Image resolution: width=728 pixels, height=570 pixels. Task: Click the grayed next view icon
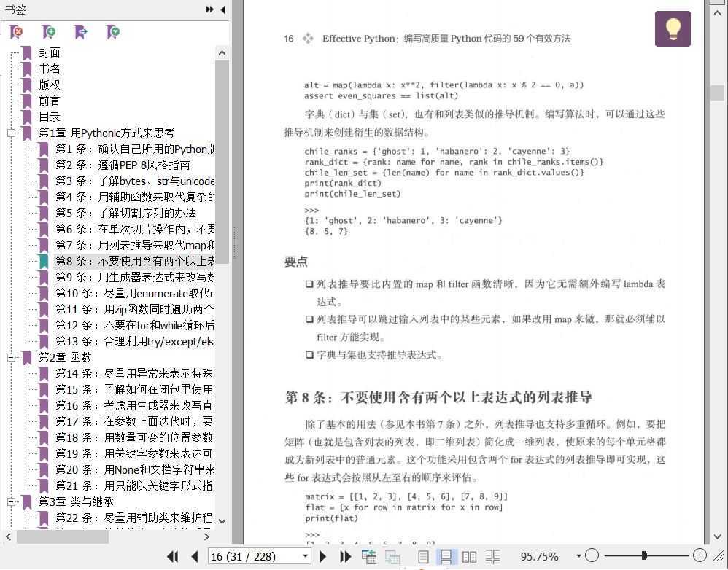tap(392, 556)
